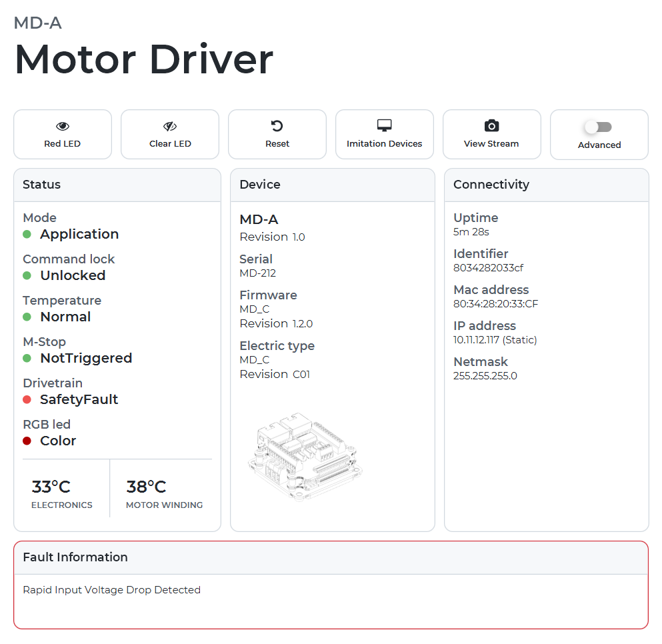The width and height of the screenshot is (662, 644).
Task: Expand the Device panel header
Action: [x=333, y=185]
